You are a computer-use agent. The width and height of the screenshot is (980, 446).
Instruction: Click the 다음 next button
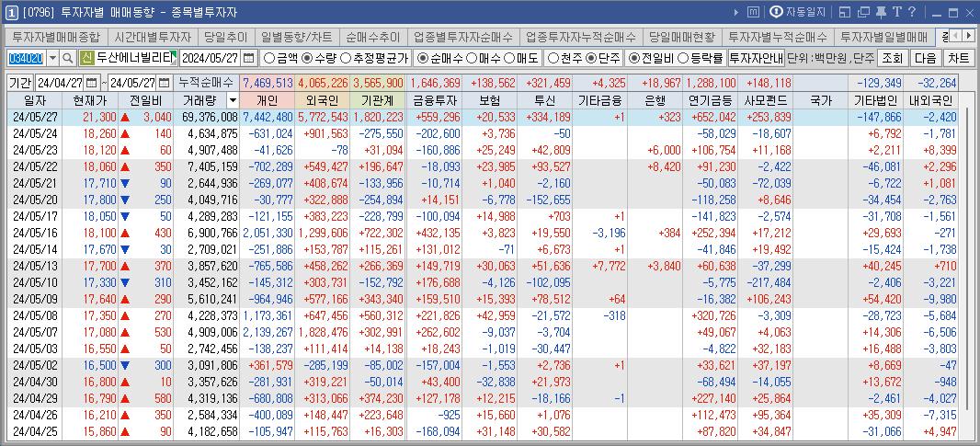pyautogui.click(x=925, y=58)
